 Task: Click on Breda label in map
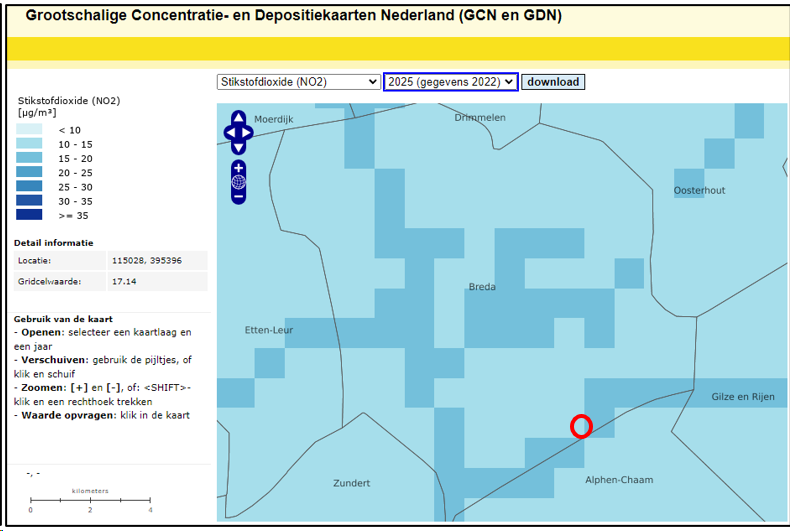point(482,287)
